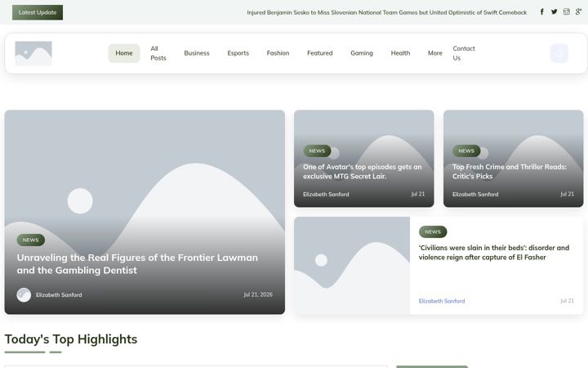Screen dimensions: 588x368
Task: Click NEWS tag on Frontier Lawman post
Action: coord(31,240)
